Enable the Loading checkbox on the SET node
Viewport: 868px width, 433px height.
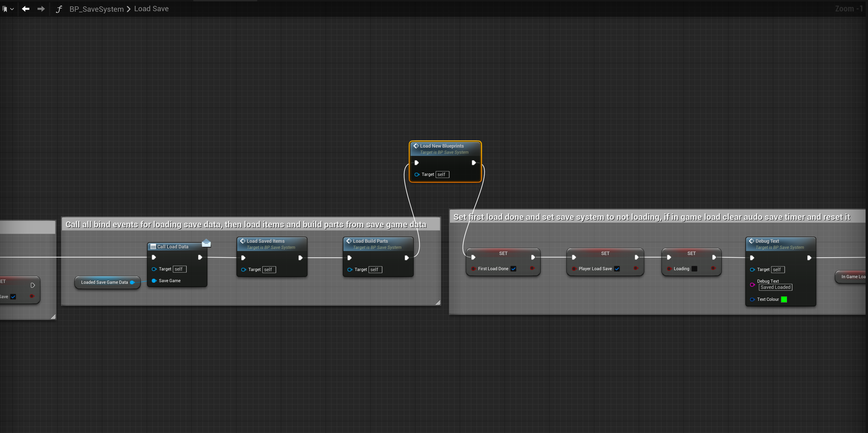click(694, 269)
